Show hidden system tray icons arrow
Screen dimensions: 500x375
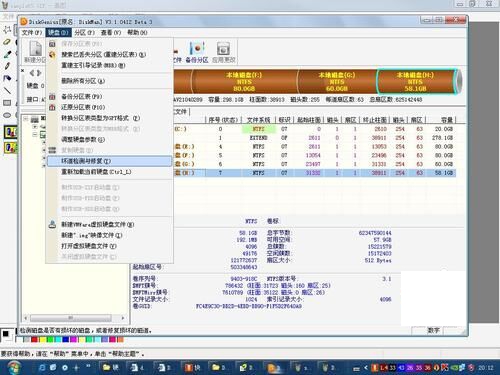(366, 368)
